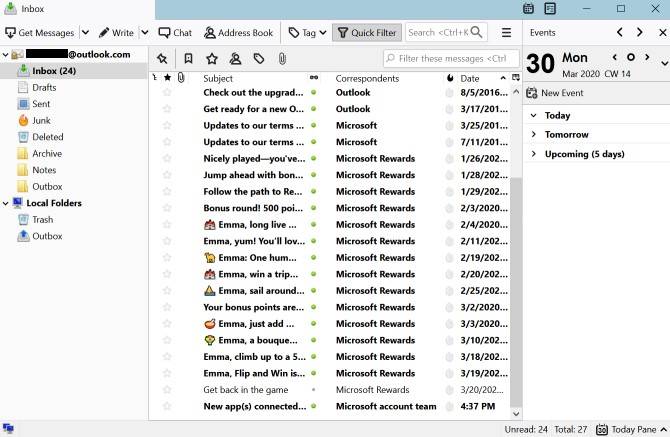Open the Tasks tab icon in title bar

550,9
